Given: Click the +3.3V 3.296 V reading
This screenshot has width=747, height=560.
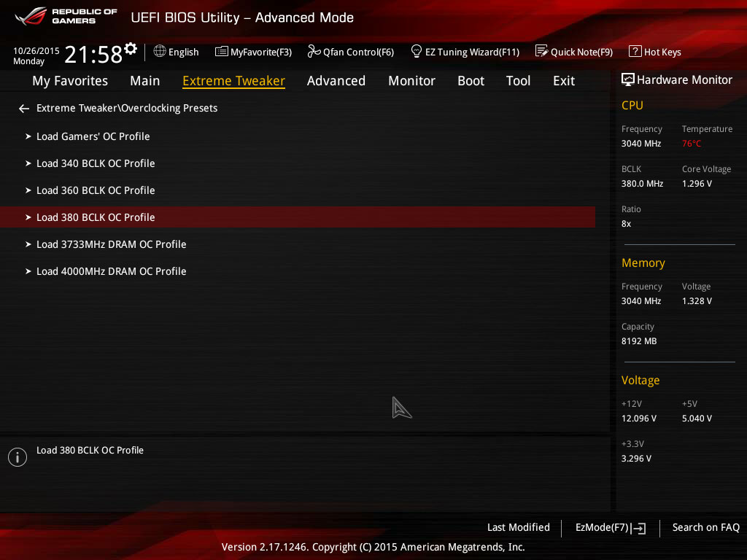Looking at the screenshot, I should point(636,459).
